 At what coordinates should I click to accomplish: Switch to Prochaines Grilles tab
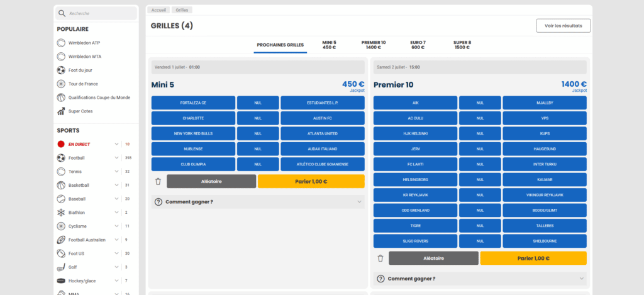pyautogui.click(x=280, y=45)
